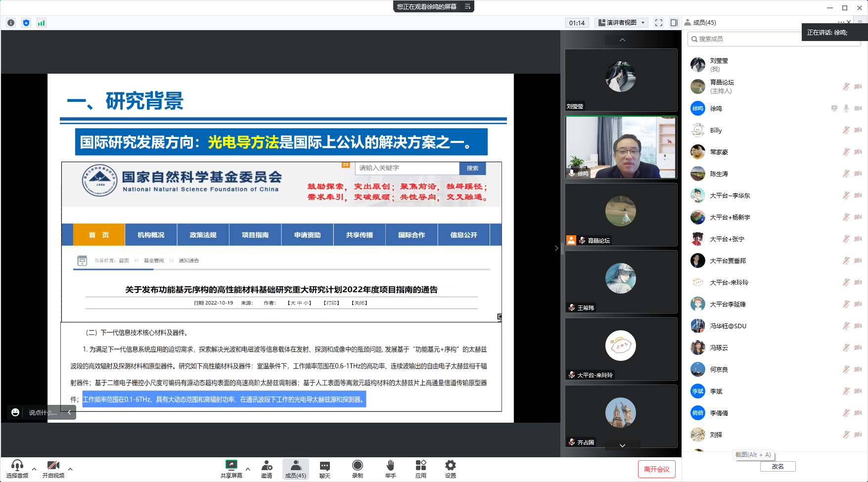Start Recording (录制) the meeting
Screen dimensions: 868x482
pyautogui.click(x=357, y=468)
